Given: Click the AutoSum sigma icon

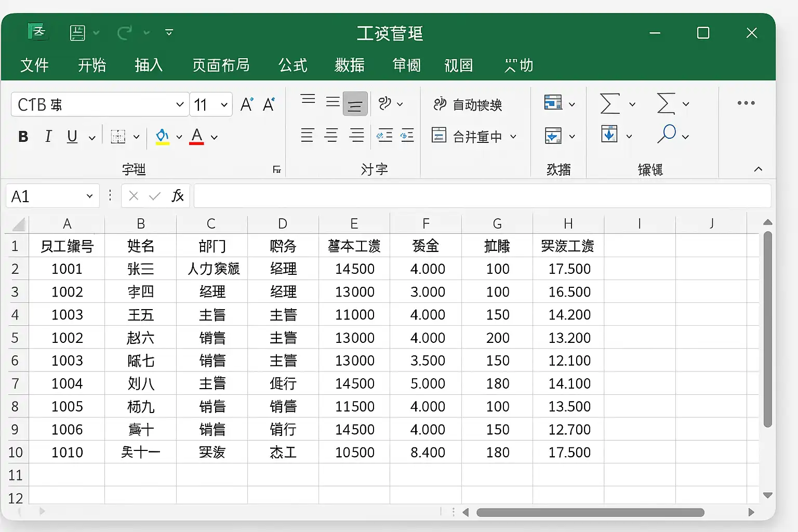Looking at the screenshot, I should 610,103.
